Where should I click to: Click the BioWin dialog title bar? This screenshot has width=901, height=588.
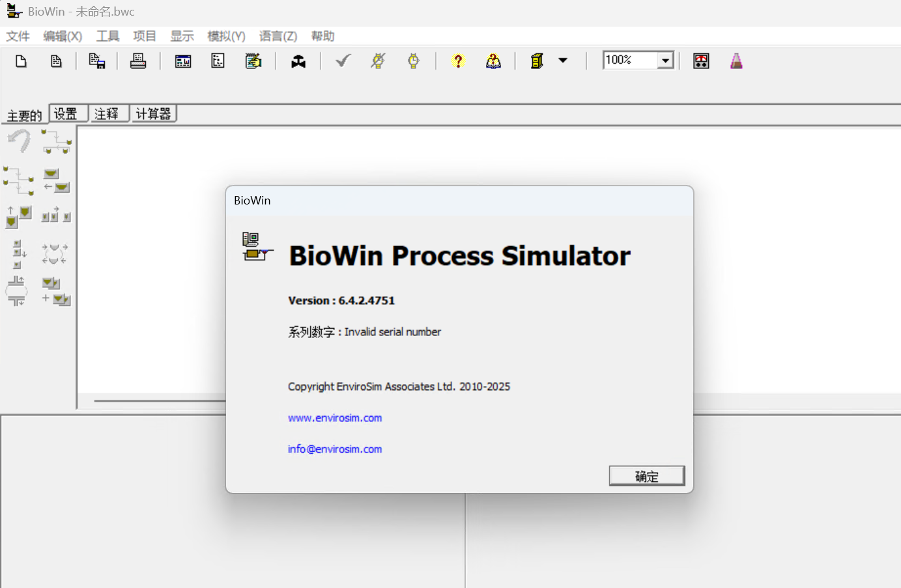459,201
